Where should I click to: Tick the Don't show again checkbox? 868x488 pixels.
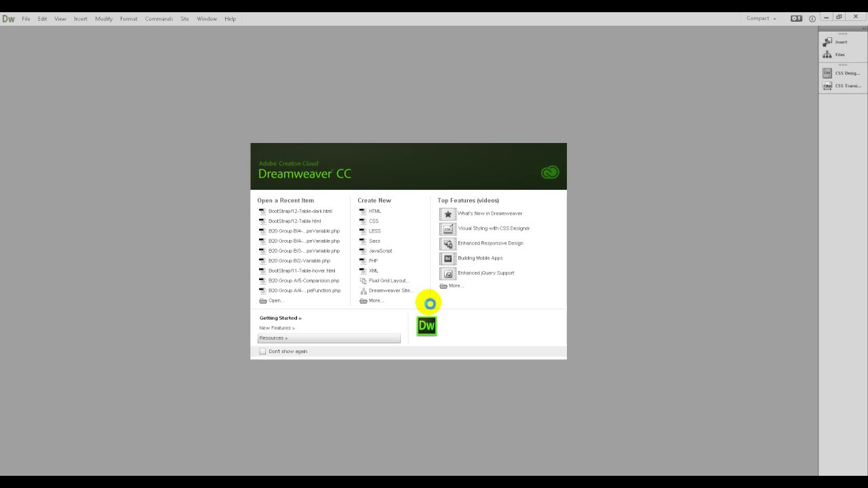(262, 352)
